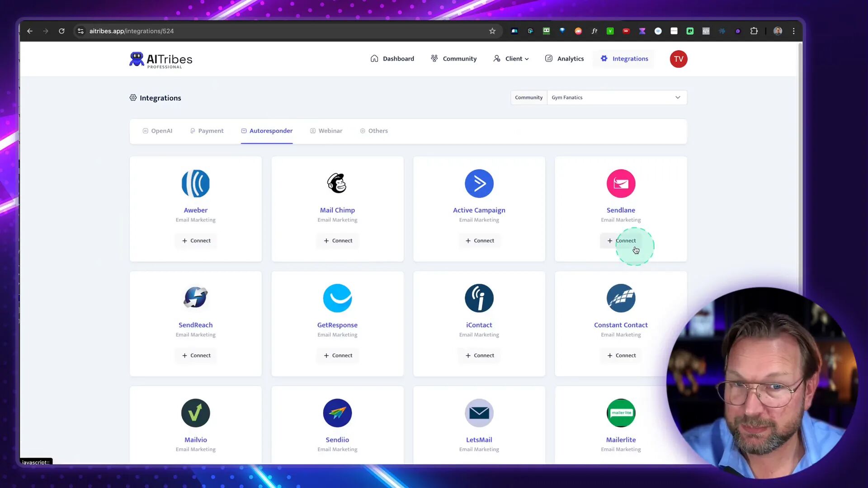Click the Mailerlite name text

pyautogui.click(x=621, y=440)
